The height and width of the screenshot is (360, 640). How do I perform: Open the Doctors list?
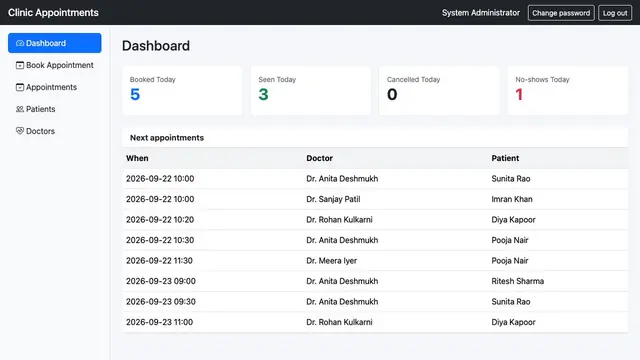(55, 131)
